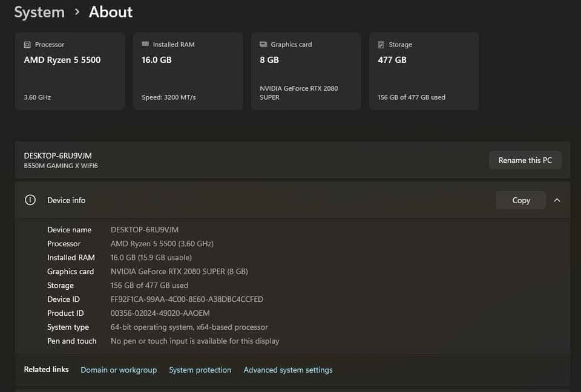This screenshot has width=581, height=392.
Task: Open System protection link
Action: [x=200, y=370]
